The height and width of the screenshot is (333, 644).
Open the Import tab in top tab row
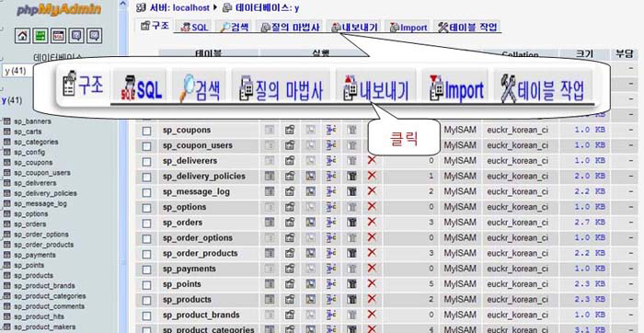408,27
